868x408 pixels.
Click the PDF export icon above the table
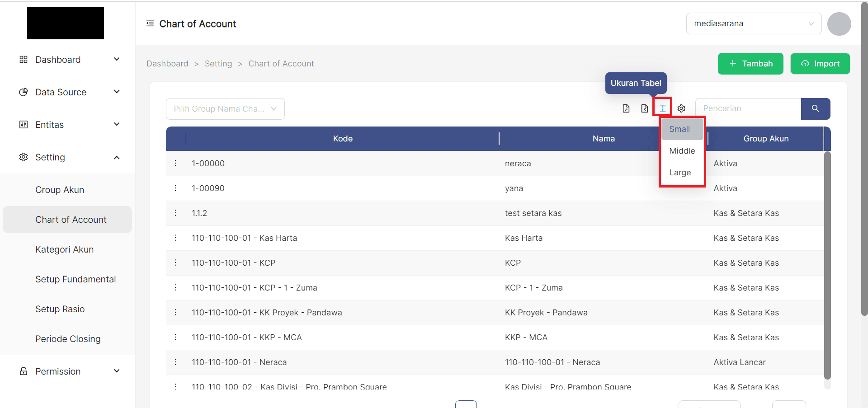coord(626,108)
